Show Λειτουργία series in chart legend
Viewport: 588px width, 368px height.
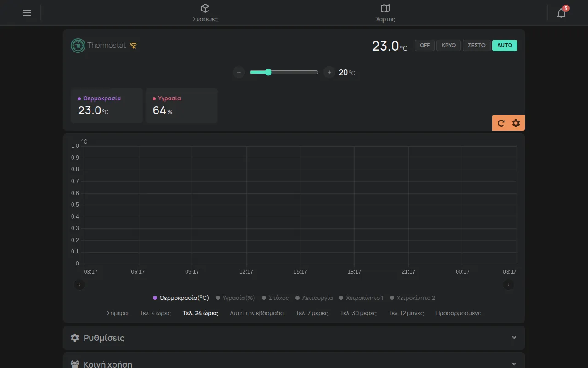pos(314,298)
